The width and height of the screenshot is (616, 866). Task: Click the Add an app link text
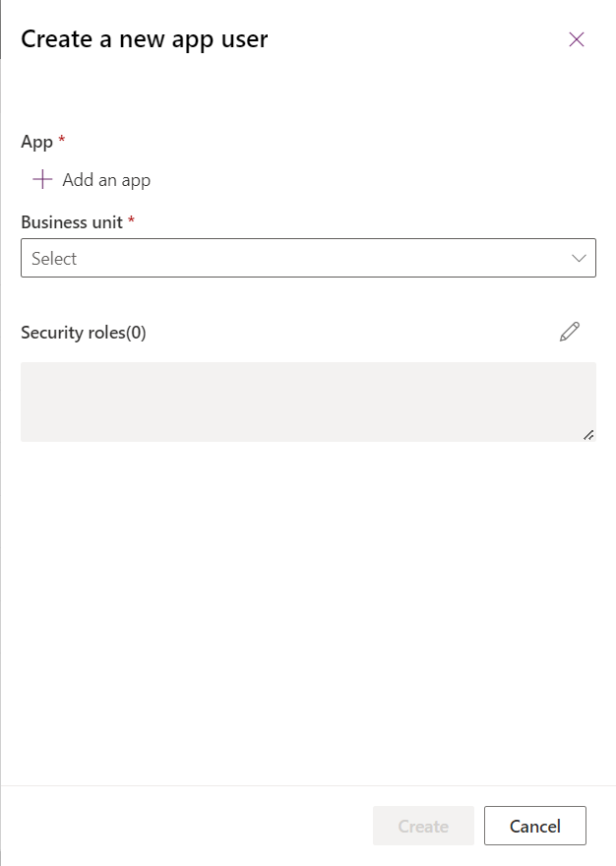click(x=106, y=180)
